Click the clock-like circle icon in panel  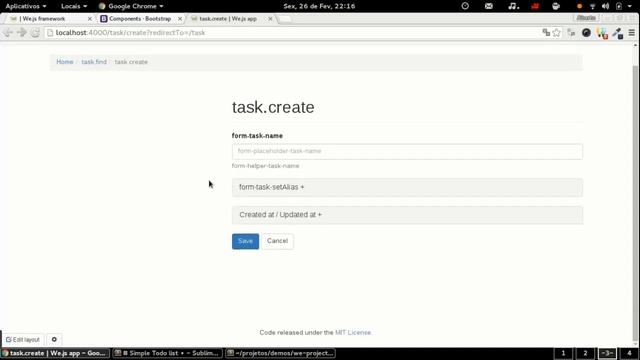(465, 6)
